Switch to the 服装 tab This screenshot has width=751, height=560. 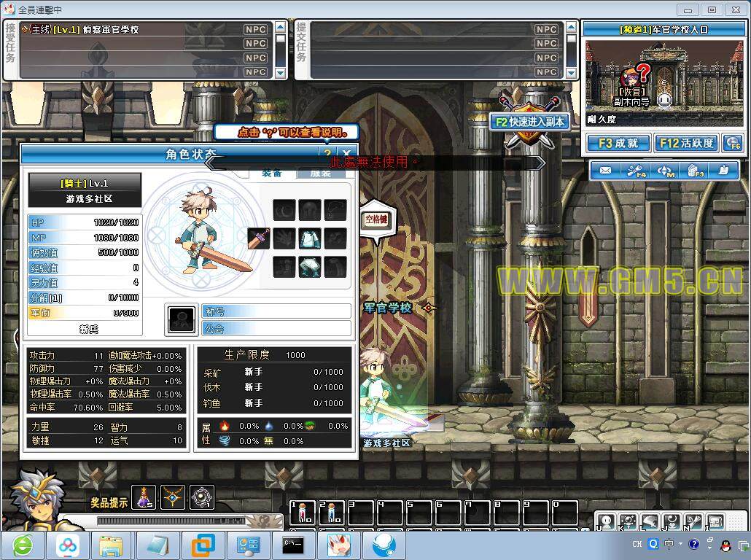point(321,174)
